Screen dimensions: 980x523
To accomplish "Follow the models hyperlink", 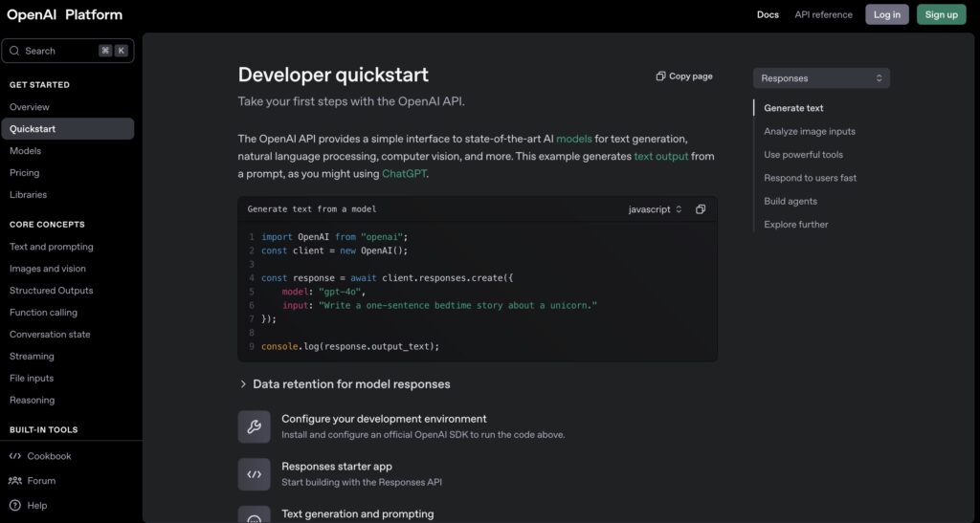I will point(574,139).
